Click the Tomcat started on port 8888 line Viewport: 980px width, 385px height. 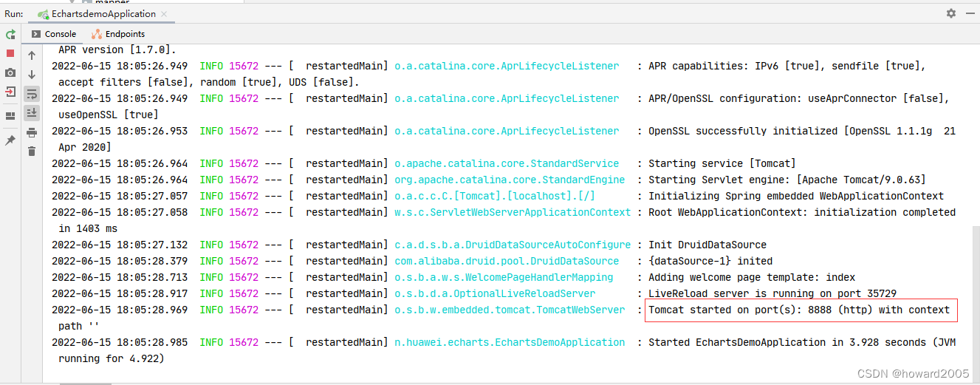pos(799,310)
